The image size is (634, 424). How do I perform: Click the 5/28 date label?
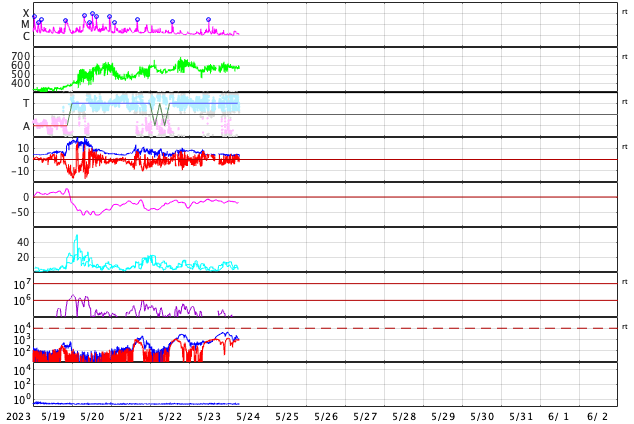(404, 416)
